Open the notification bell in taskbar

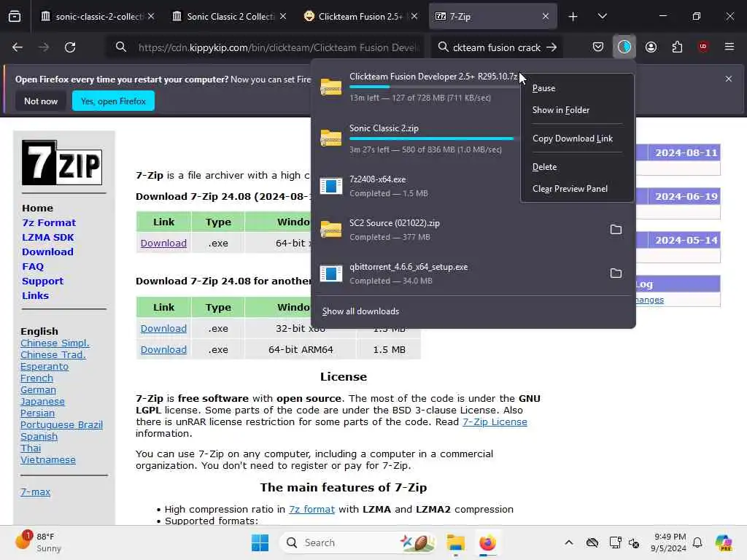(x=697, y=542)
